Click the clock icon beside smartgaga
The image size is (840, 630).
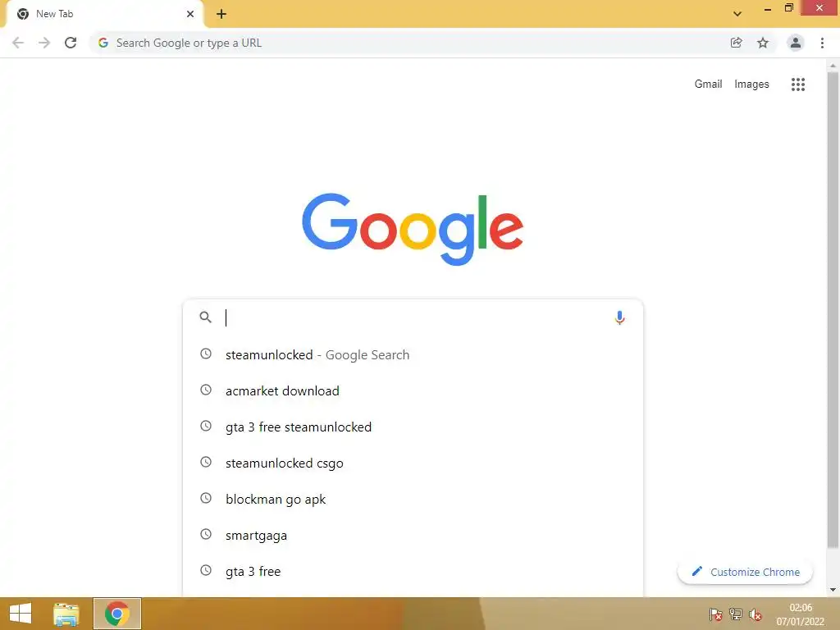click(206, 534)
